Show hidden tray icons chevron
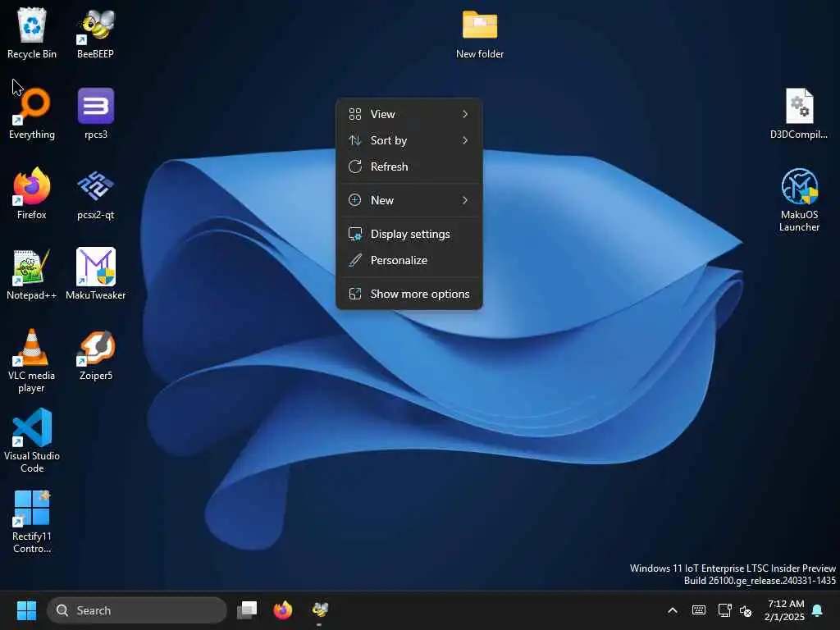 pos(673,610)
